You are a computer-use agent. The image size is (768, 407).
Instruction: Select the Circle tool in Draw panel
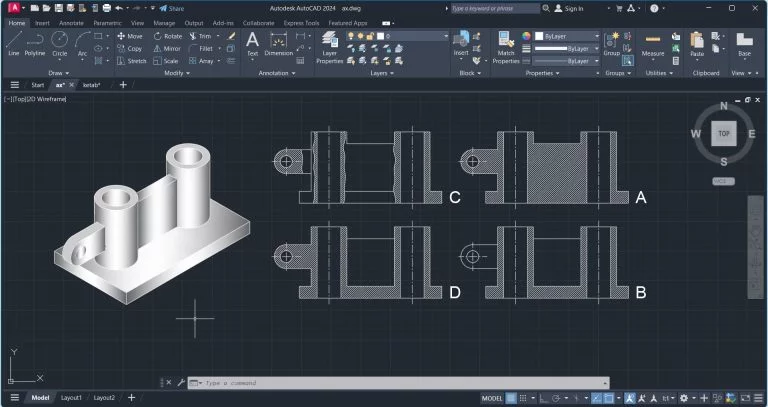point(60,42)
